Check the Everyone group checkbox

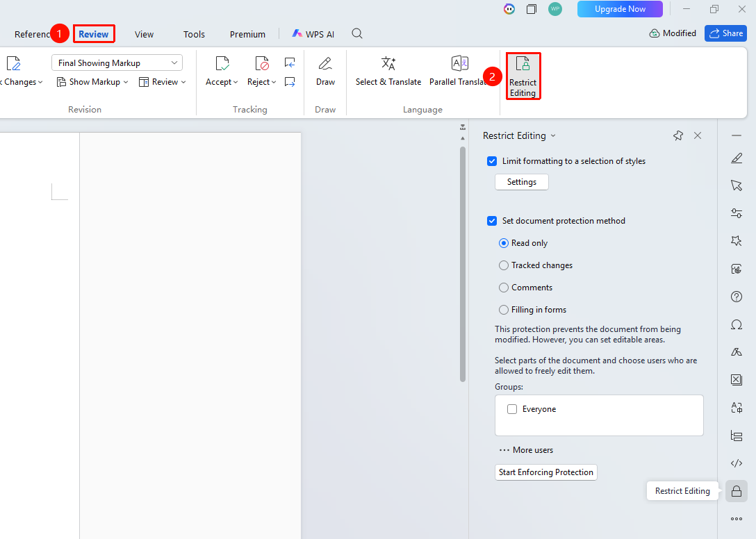tap(512, 409)
